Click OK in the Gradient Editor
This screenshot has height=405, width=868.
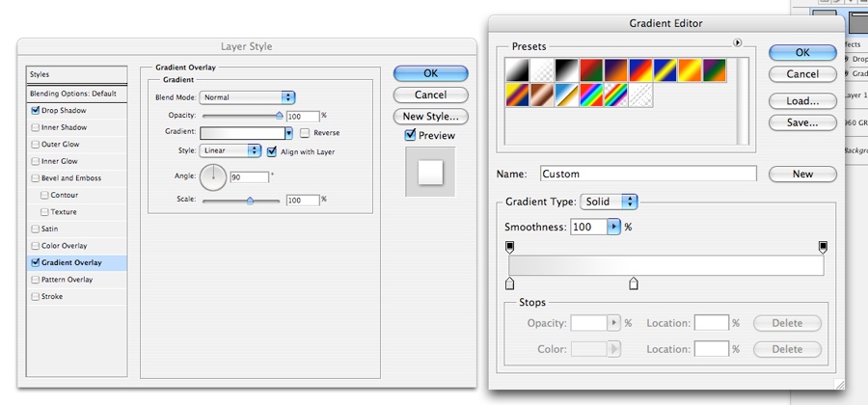coord(802,53)
